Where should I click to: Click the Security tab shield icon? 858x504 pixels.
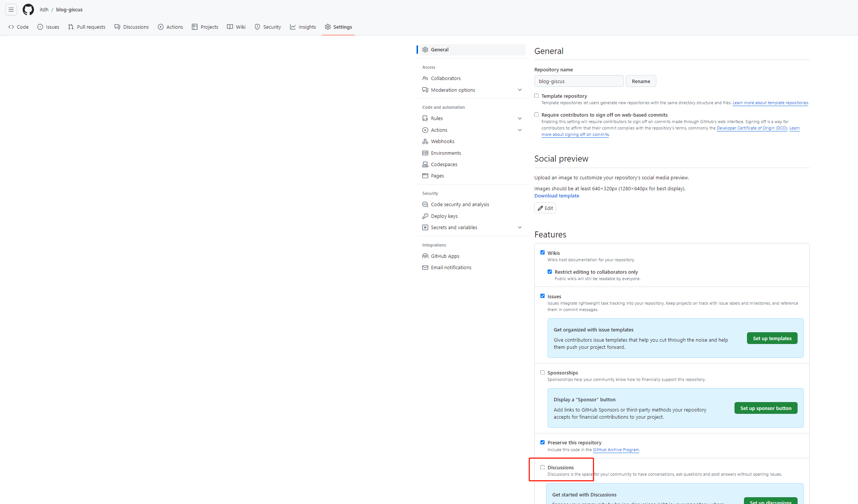tap(258, 27)
